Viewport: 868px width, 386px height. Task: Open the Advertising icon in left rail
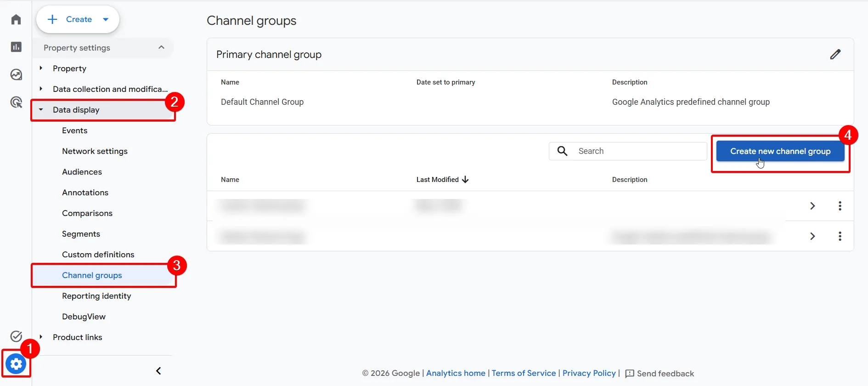[x=16, y=102]
